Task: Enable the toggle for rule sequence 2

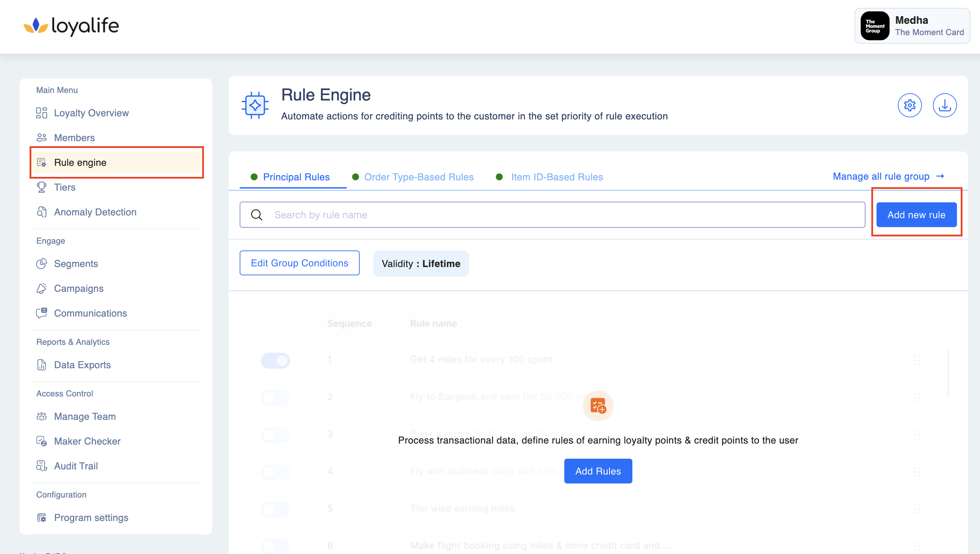Action: coord(275,397)
